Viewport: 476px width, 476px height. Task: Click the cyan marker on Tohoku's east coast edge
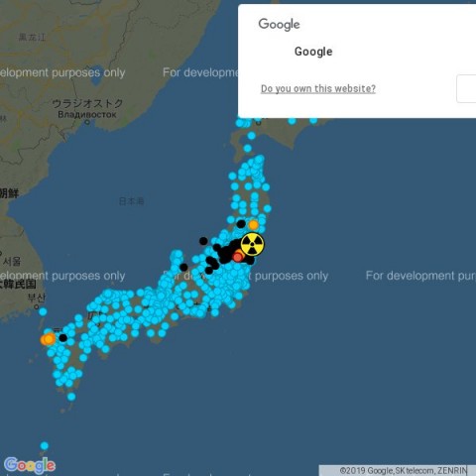268,208
